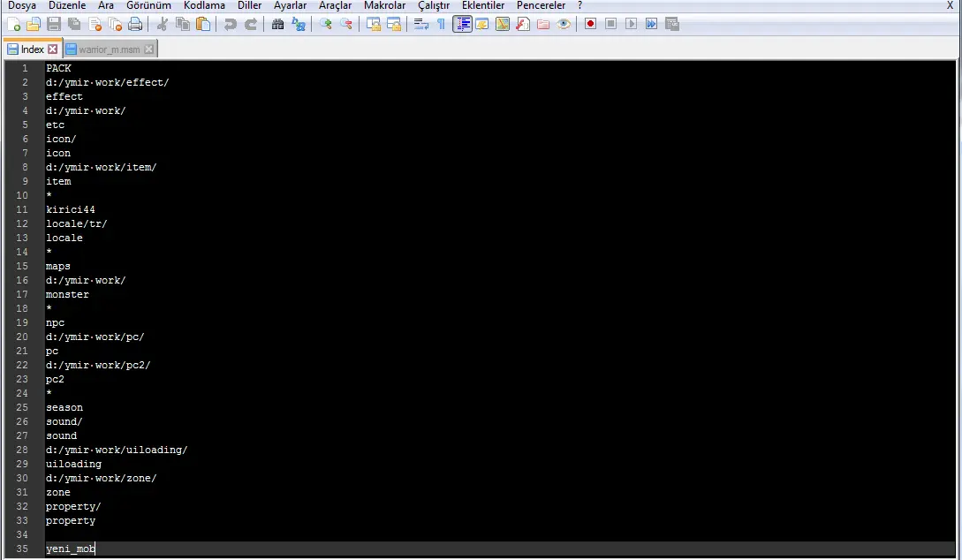This screenshot has width=962, height=560.
Task: Click line number 17 in the margin
Action: pyautogui.click(x=22, y=294)
